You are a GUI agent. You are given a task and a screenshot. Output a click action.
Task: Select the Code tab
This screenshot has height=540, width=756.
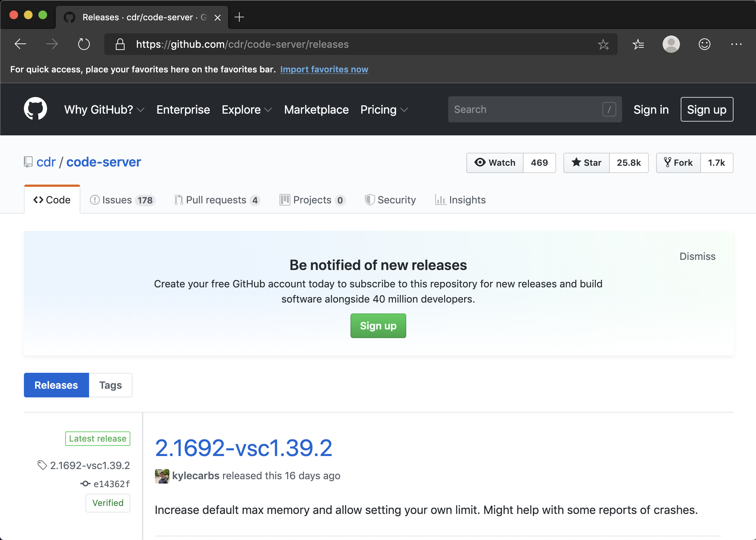[x=52, y=200]
